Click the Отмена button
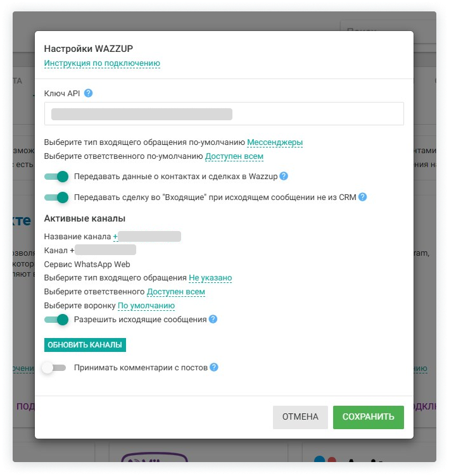 click(300, 417)
